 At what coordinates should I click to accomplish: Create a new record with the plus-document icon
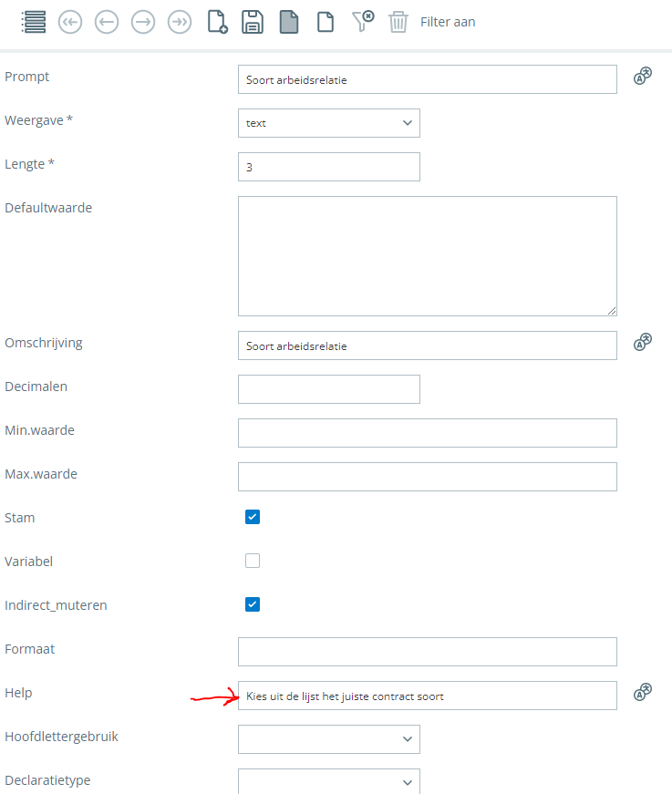point(217,22)
